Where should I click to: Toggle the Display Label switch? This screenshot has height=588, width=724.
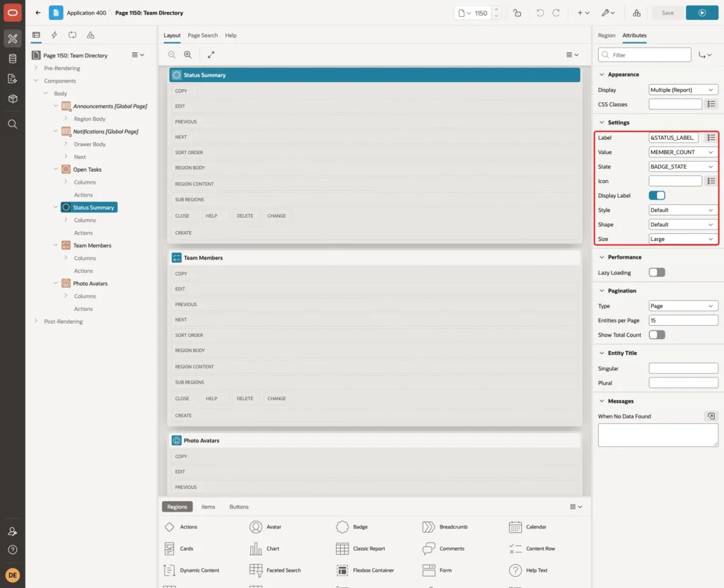[657, 196]
